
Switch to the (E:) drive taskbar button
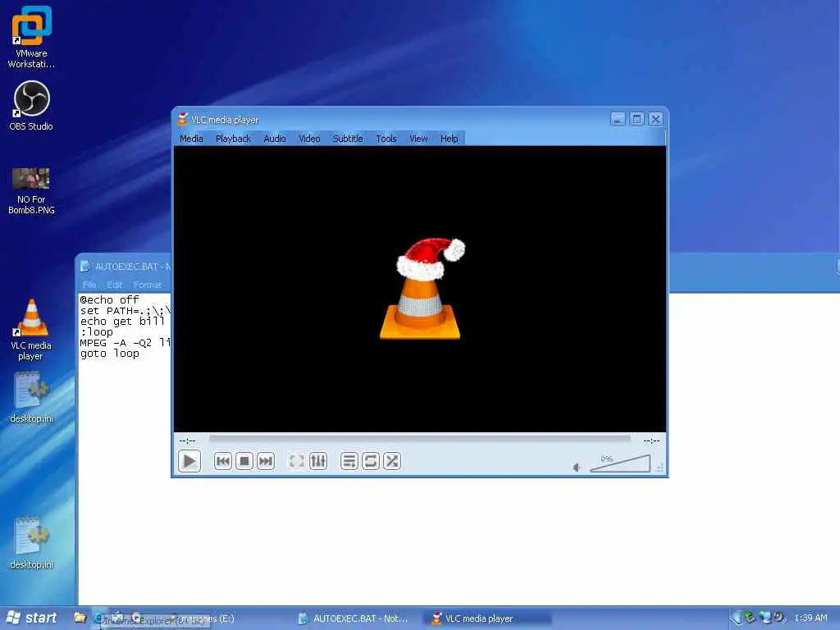coord(206,619)
